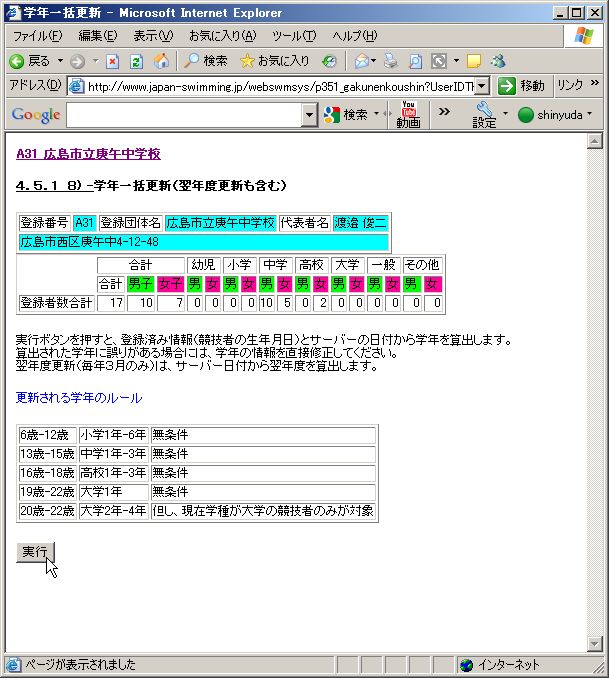Click the page's vertical scrollbar down arrow
The image size is (609, 678).
596,643
